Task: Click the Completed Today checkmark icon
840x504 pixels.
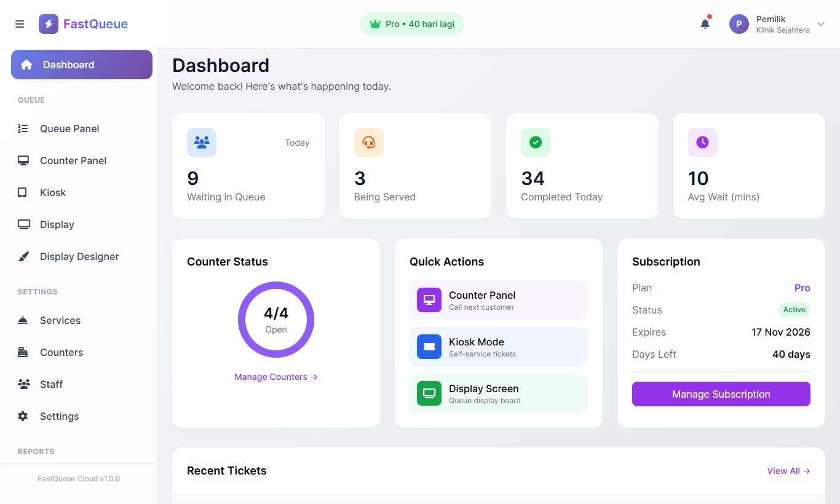Action: tap(536, 143)
